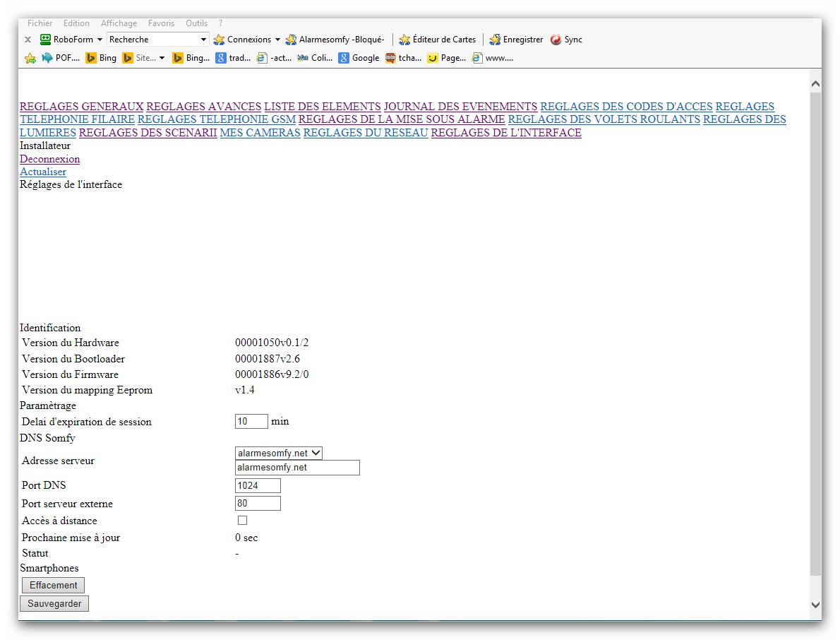840x640 pixels.
Task: Open the Alarmesomfy -Bloqué- login item
Action: [335, 40]
